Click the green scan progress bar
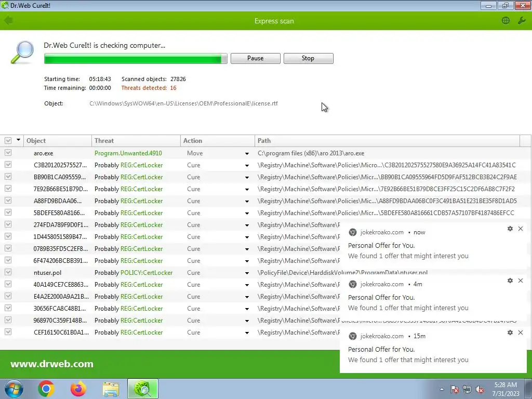Viewport: 532px width, 399px height. (136, 58)
